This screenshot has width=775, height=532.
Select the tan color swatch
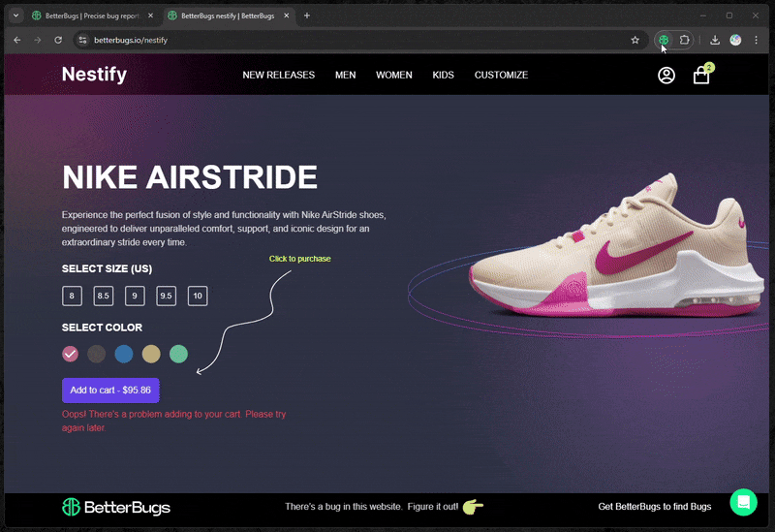[151, 354]
